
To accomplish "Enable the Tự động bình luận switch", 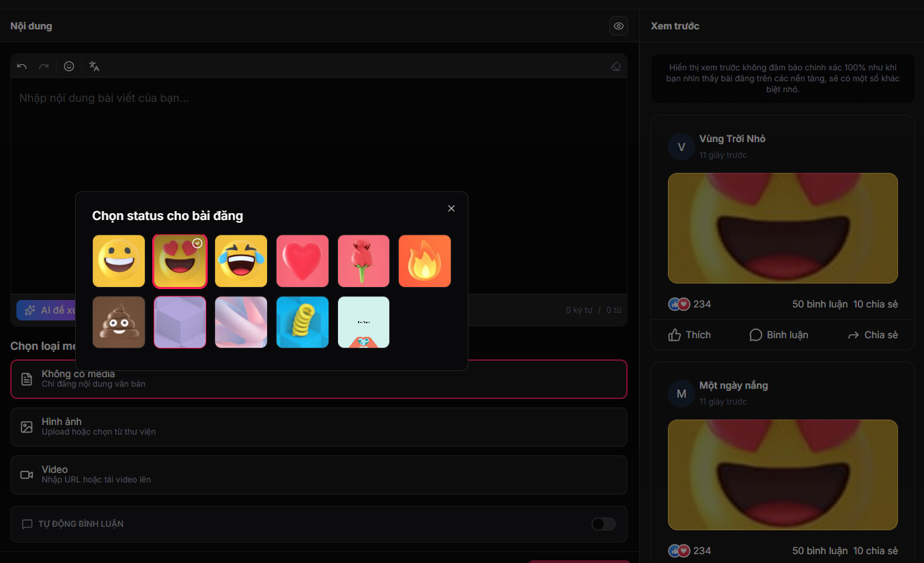I will tap(603, 524).
